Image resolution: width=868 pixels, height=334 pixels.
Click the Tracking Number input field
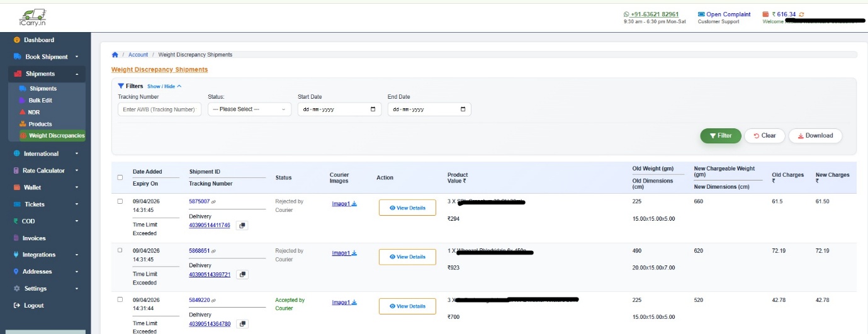(160, 109)
